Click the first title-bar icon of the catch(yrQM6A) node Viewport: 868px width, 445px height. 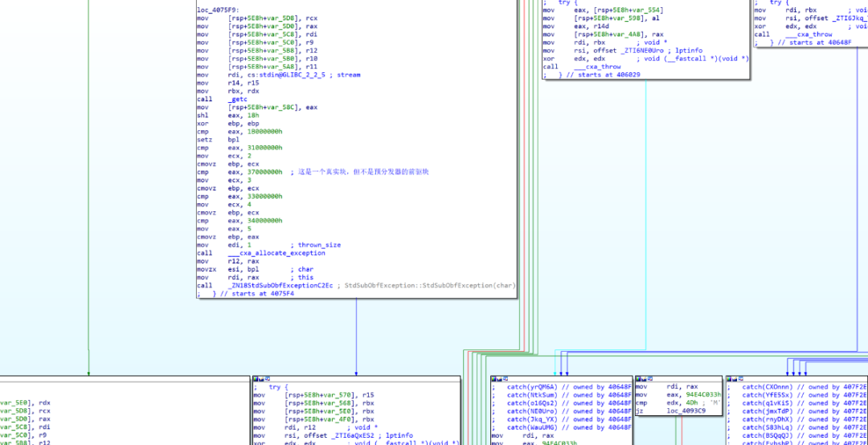tap(493, 379)
